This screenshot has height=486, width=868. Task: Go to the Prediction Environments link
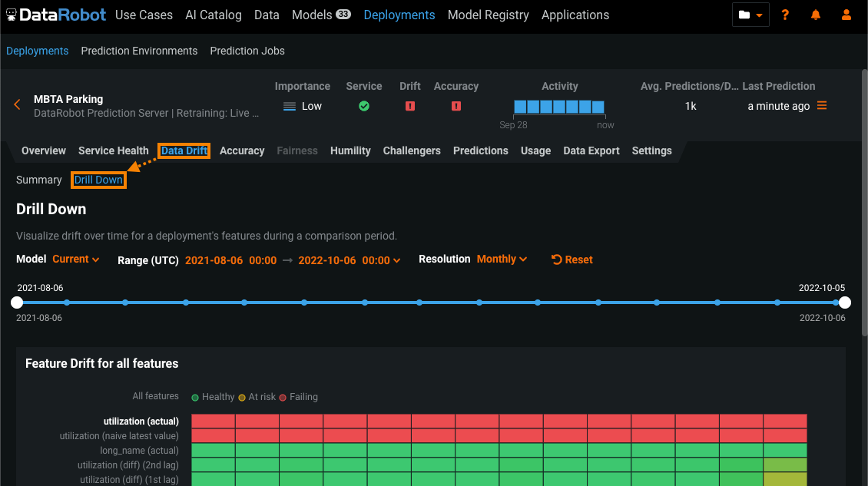139,51
